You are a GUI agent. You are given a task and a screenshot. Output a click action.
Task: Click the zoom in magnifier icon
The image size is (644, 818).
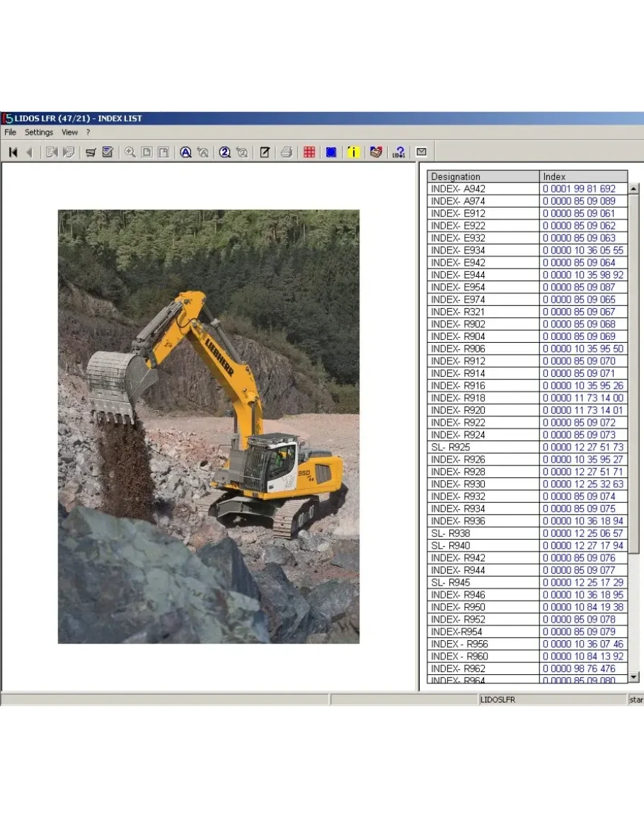(130, 152)
